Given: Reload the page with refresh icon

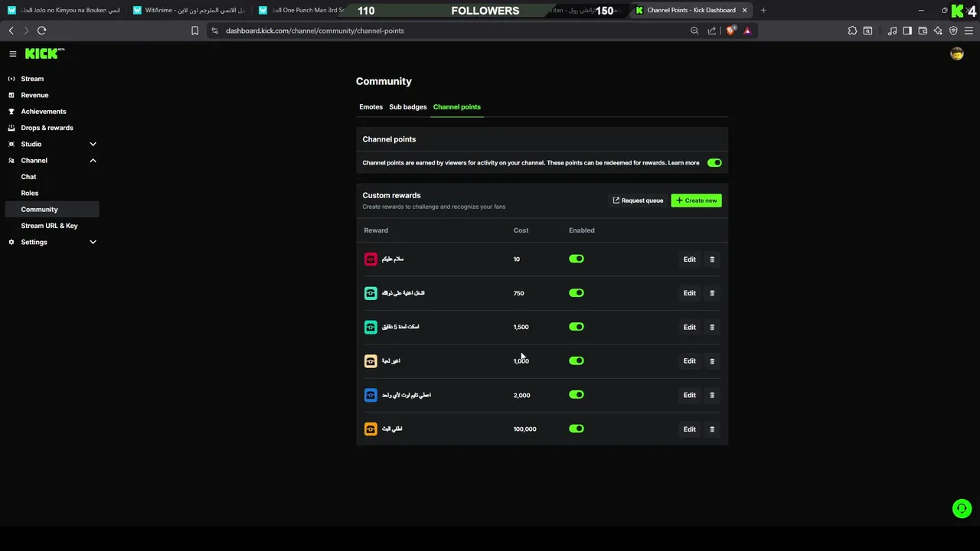Looking at the screenshot, I should [x=41, y=31].
